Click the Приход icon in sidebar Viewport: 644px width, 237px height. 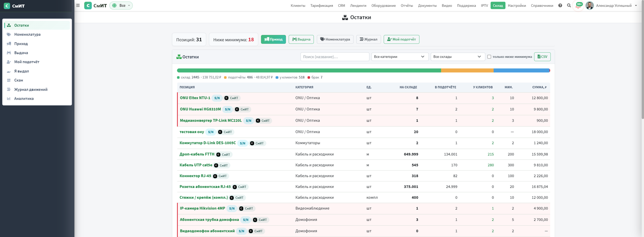point(9,44)
